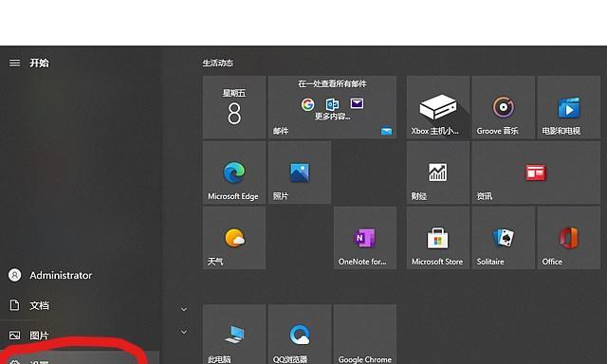Click the Outlook icon in the mail tile
Screen dimensions: 607x364
click(x=333, y=104)
